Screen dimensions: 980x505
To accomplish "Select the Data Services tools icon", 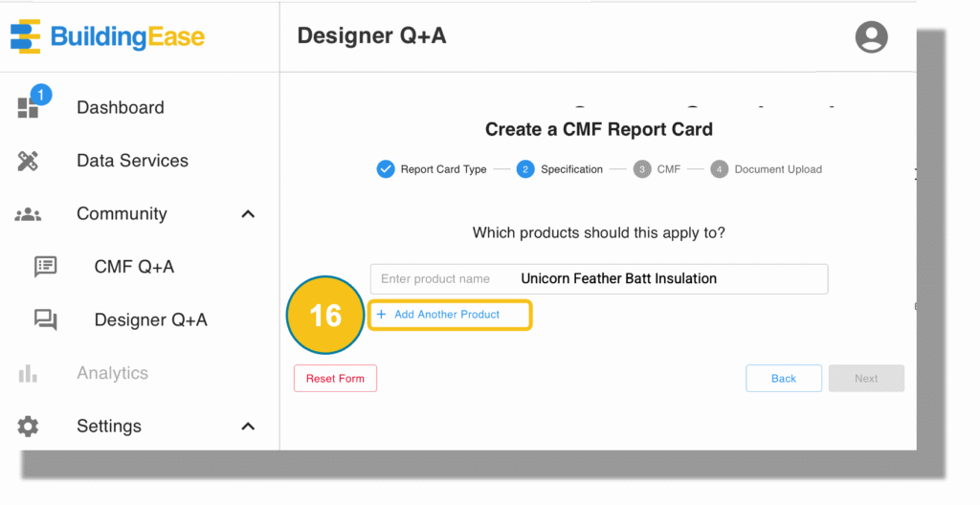I will point(28,161).
